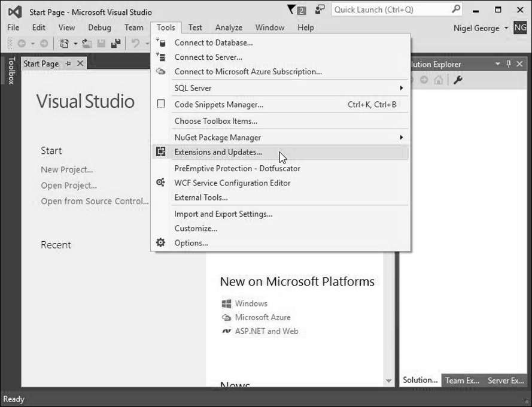Open the Solution Explorer window options dropdown
Screen dimensions: 532x407
click(498, 63)
